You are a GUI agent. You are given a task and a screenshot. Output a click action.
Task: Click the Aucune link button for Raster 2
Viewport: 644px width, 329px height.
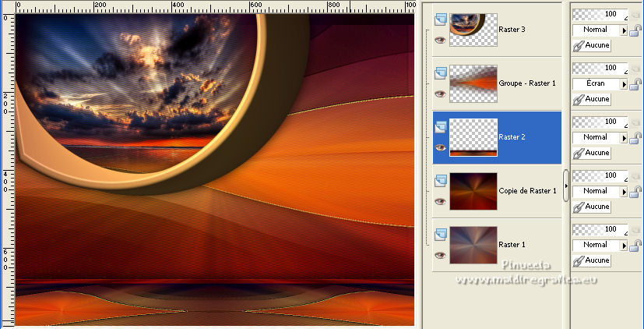592,153
